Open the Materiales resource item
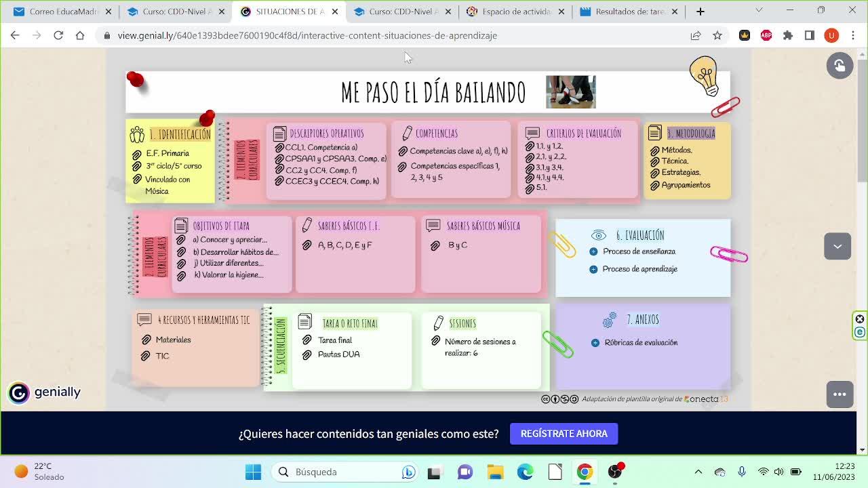The height and width of the screenshot is (488, 868). (x=173, y=340)
